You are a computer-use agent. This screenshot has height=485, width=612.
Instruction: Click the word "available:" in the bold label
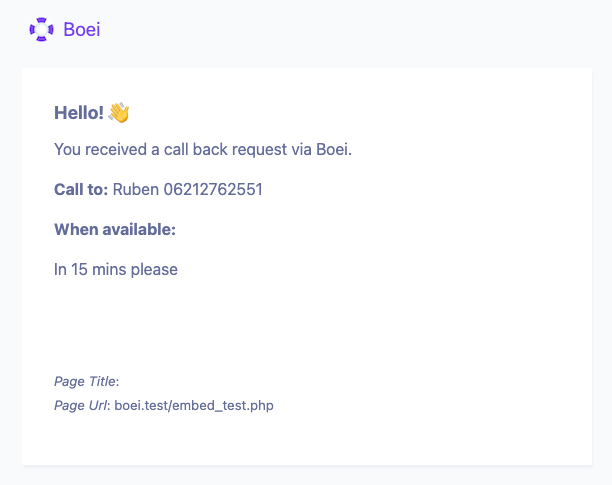click(x=138, y=229)
